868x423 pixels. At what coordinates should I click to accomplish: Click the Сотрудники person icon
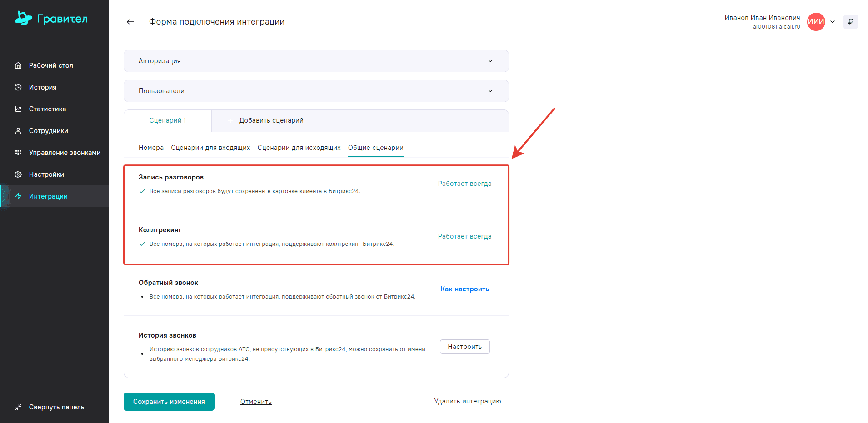tap(18, 131)
